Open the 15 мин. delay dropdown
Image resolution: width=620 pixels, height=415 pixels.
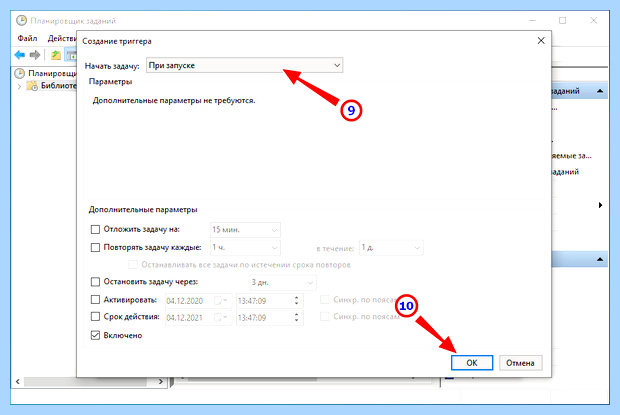[245, 230]
